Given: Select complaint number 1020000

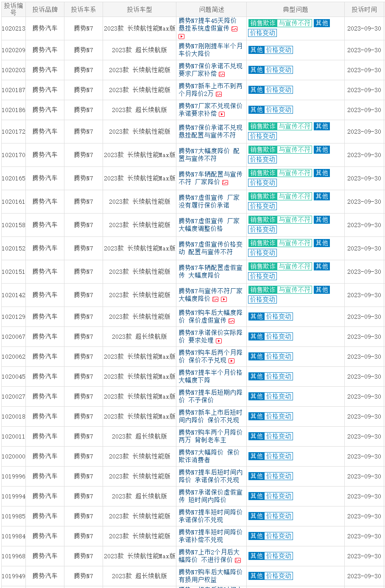Looking at the screenshot, I should click(14, 456).
